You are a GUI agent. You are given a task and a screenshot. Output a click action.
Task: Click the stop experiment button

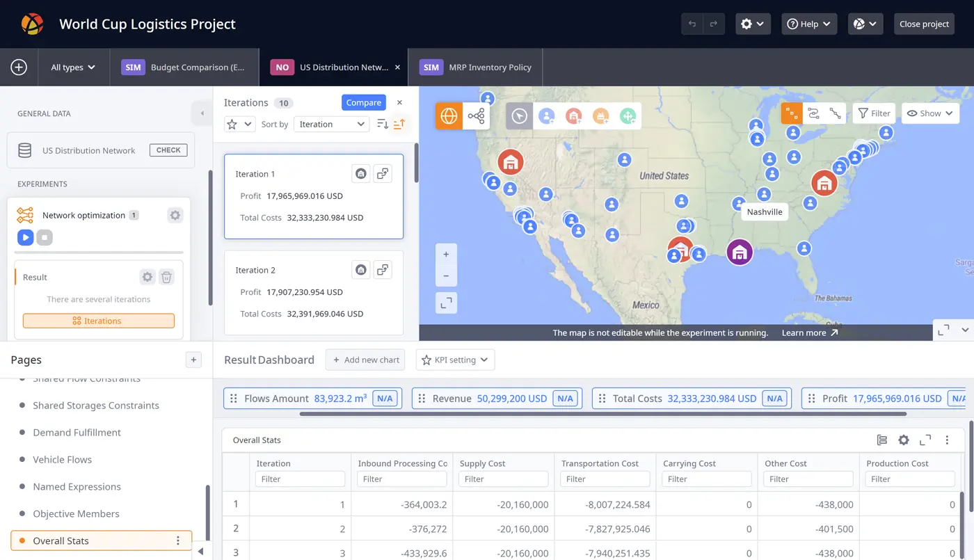coord(45,237)
